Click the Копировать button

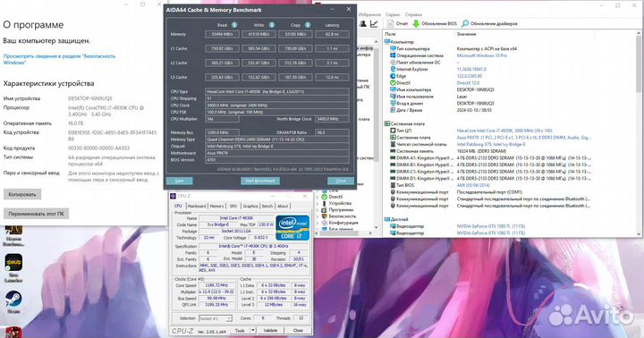(x=22, y=194)
